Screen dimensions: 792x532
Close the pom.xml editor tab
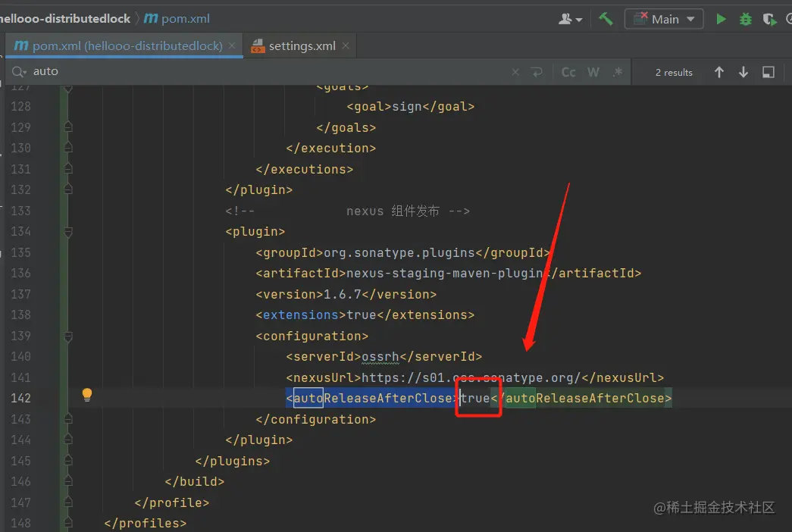pos(232,45)
